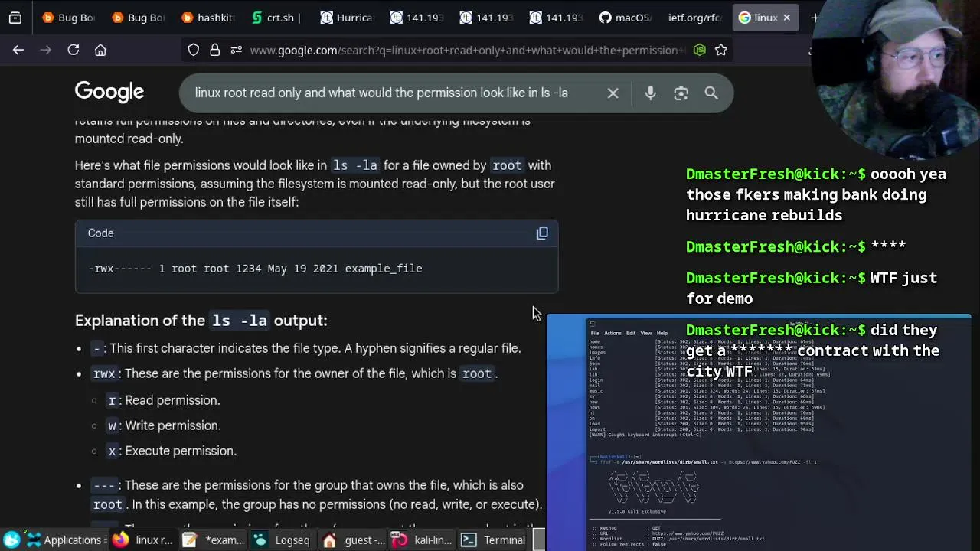Viewport: 980px width, 551px height.
Task: Open the 'guest -...' file manager window
Action: coord(353,540)
